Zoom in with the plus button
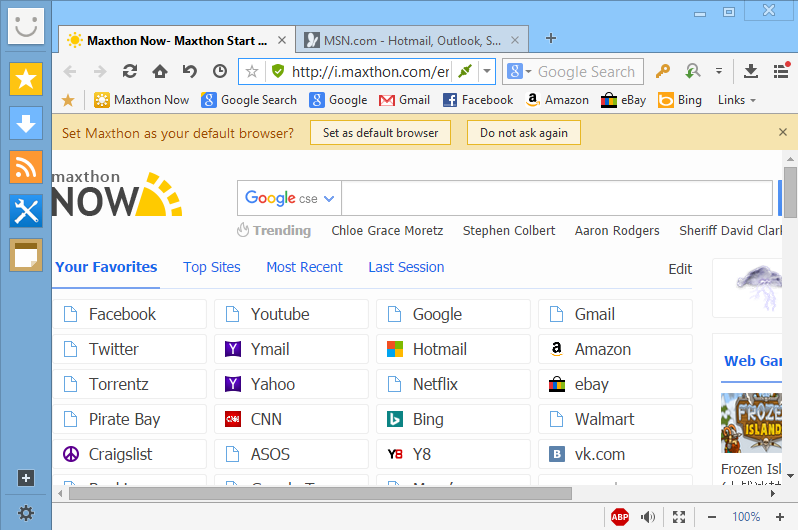This screenshot has width=798, height=530. point(780,517)
